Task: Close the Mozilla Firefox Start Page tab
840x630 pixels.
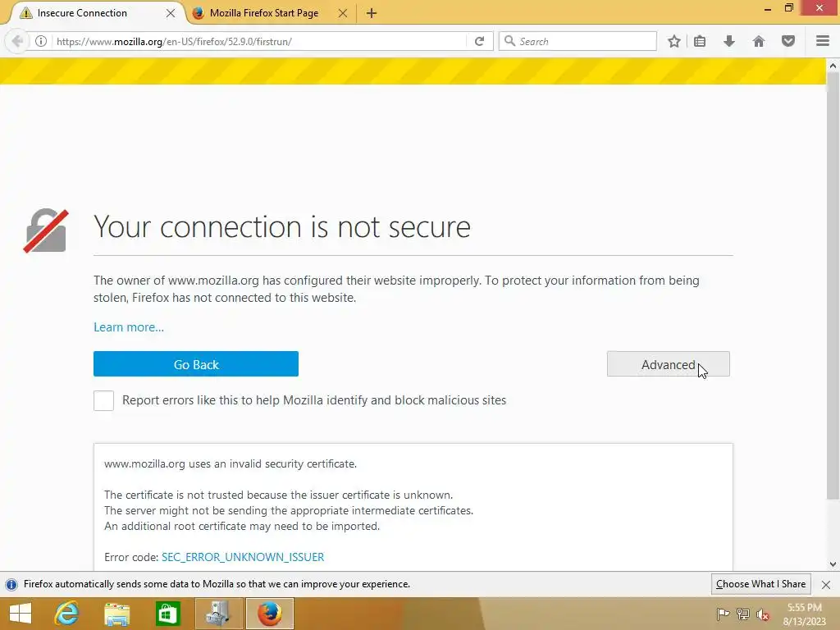Action: [343, 13]
